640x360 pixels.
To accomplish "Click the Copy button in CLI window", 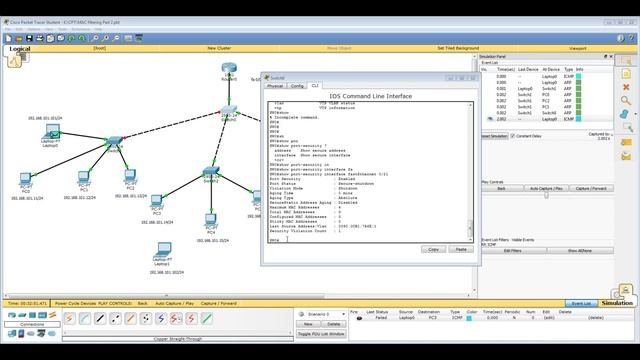I will 433,249.
